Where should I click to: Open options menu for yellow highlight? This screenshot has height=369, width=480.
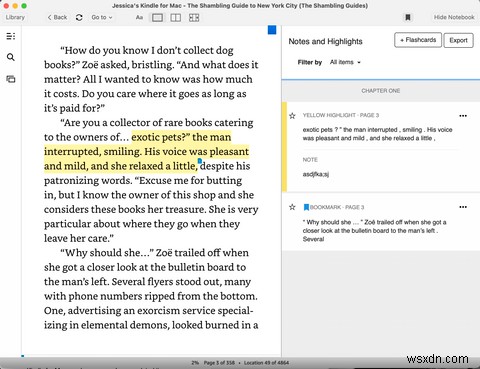pyautogui.click(x=463, y=116)
